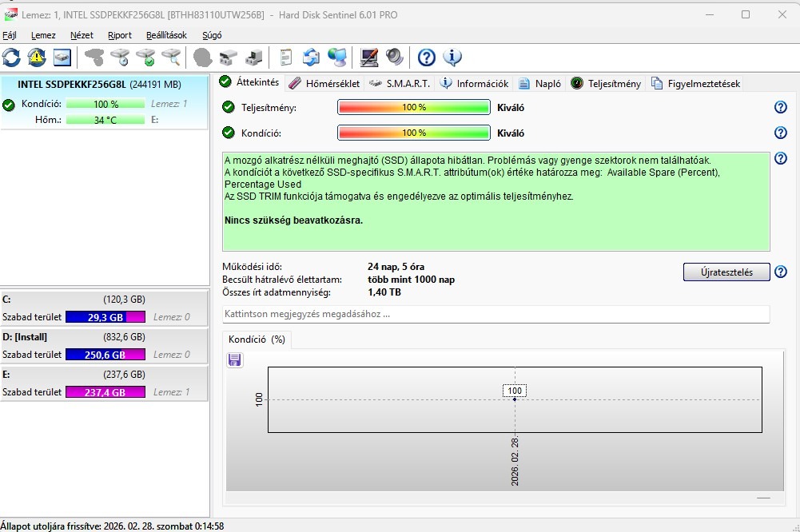800x532 pixels.
Task: Click C: free space bar 29,3 GB
Action: tap(105, 317)
